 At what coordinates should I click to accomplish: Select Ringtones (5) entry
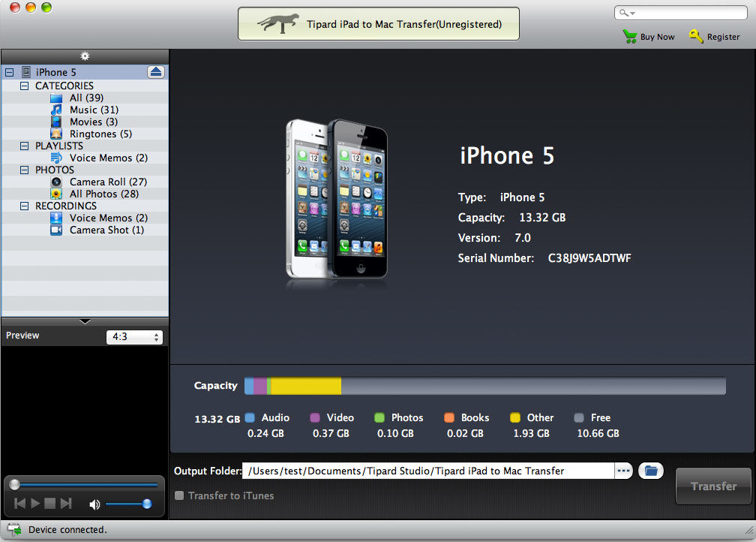click(x=100, y=134)
